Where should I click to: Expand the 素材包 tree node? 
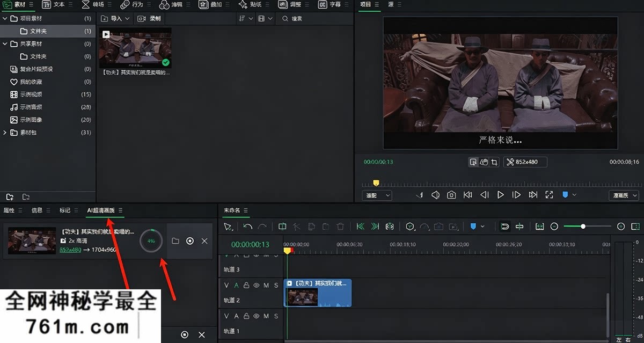[5, 133]
